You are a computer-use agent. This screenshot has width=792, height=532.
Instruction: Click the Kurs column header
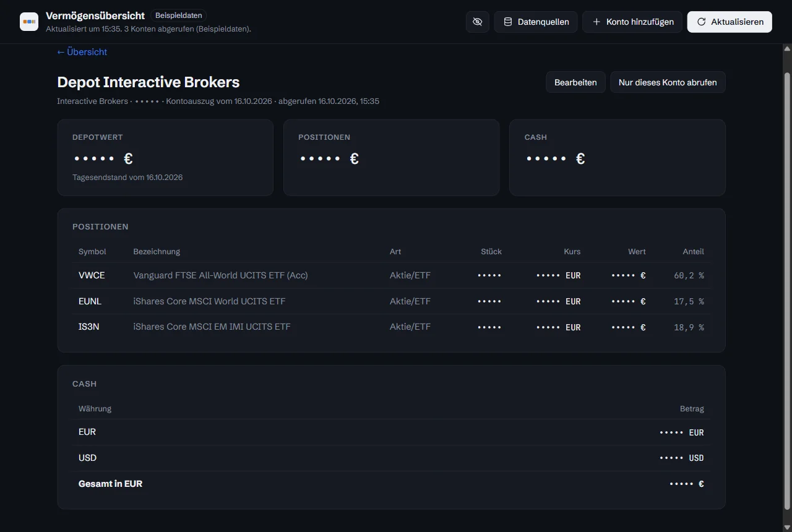[572, 252]
